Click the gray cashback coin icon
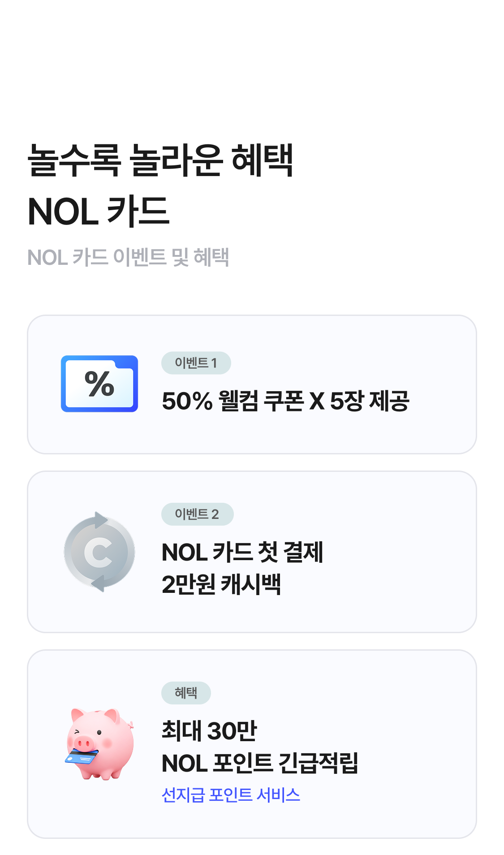The image size is (504, 855). coord(99,552)
